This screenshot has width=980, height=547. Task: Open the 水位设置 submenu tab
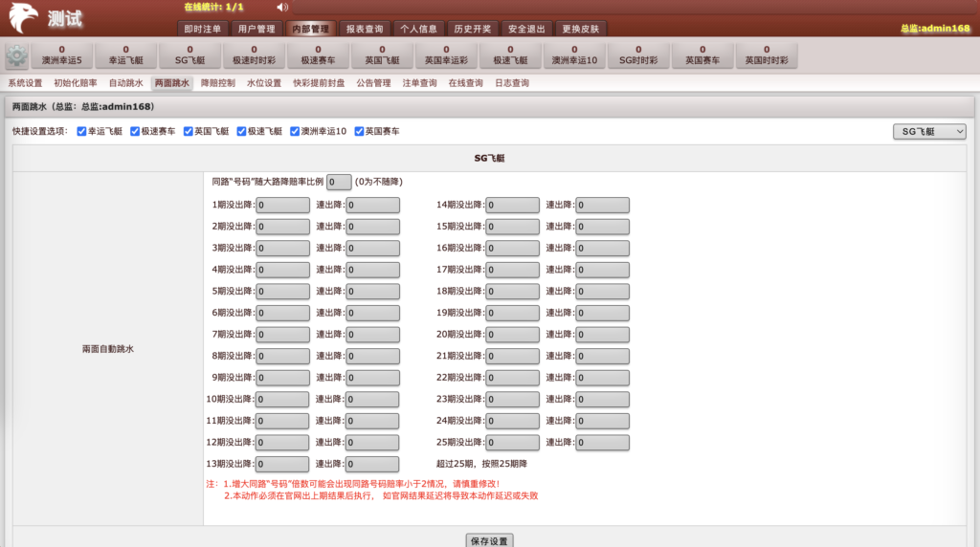coord(264,83)
